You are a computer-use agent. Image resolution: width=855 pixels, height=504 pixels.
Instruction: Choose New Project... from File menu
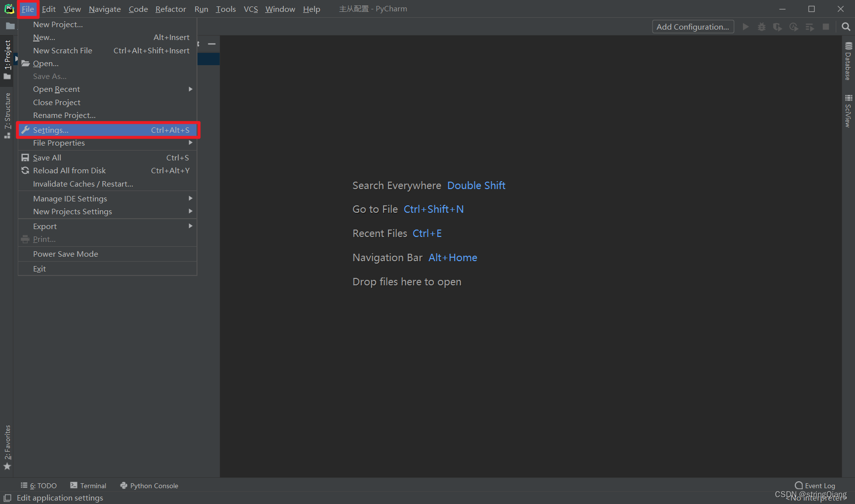click(x=108, y=24)
